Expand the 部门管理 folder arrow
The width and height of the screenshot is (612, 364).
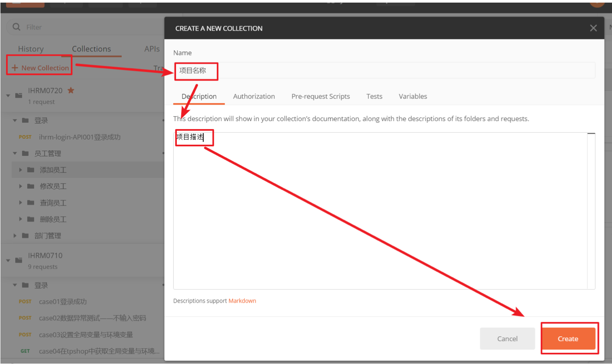15,236
